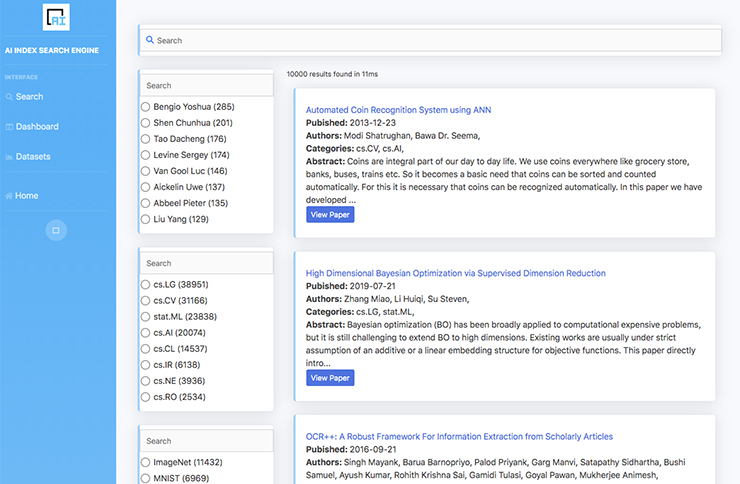
Task: Select the stat.ML category radio button
Action: click(146, 317)
